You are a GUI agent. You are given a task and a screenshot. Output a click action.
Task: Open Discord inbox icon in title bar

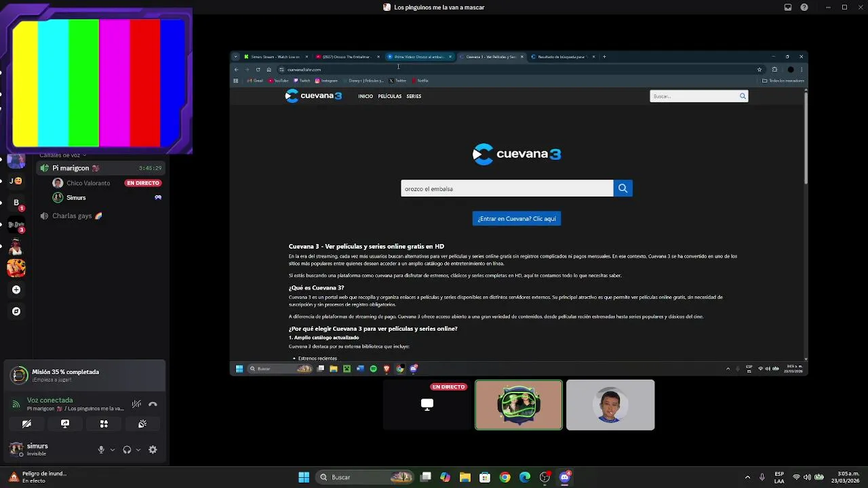787,7
